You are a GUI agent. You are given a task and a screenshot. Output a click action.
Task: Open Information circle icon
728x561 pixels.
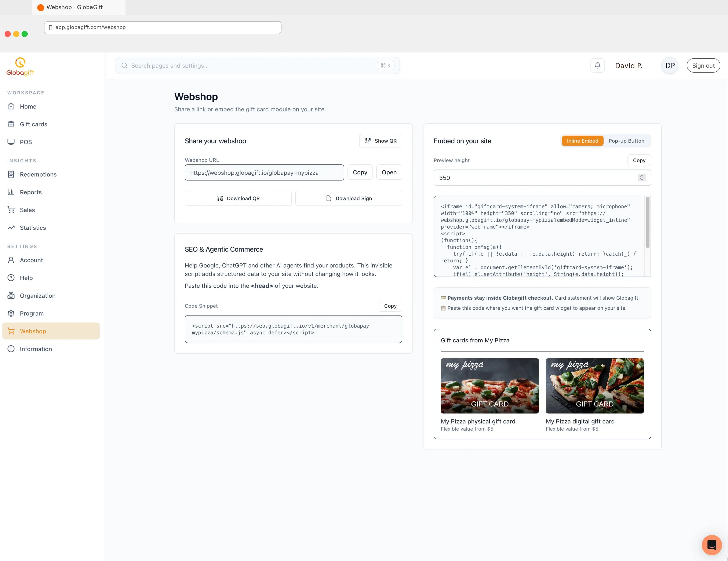pyautogui.click(x=11, y=349)
